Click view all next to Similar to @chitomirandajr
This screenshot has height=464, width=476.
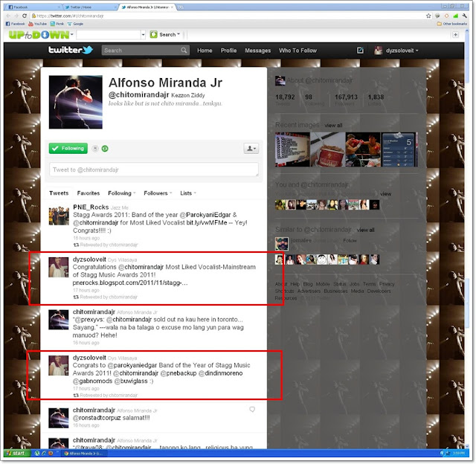[x=365, y=230]
